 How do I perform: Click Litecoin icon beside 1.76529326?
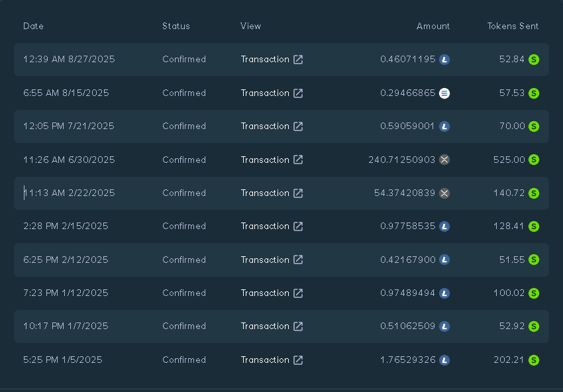pos(444,360)
